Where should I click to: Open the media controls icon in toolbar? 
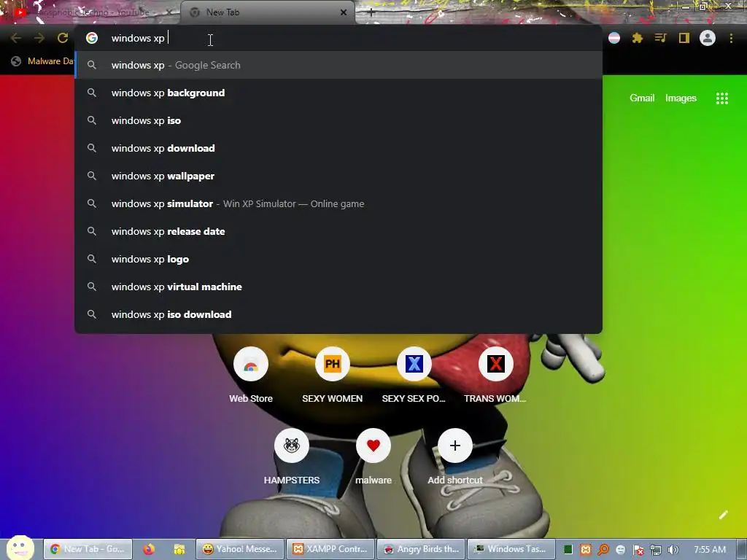661,38
